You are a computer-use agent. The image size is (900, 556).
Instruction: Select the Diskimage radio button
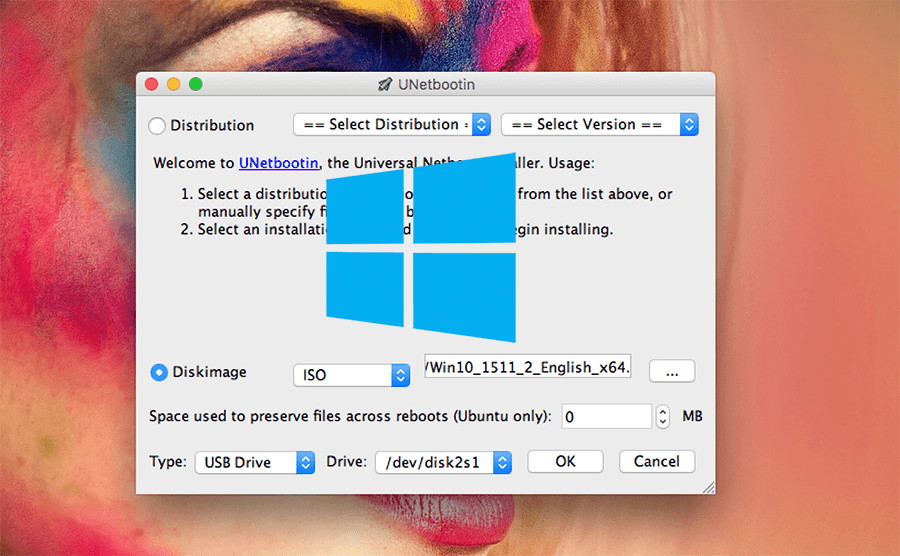tap(159, 372)
